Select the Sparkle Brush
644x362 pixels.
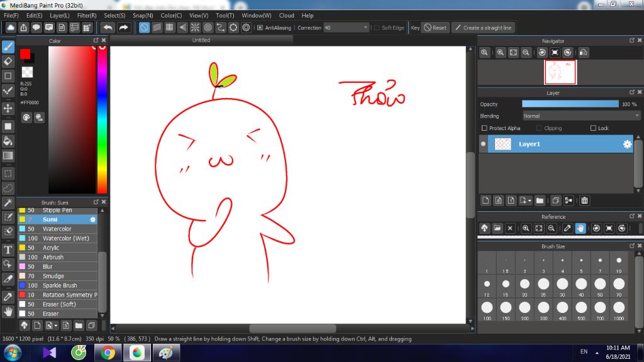pos(57,286)
